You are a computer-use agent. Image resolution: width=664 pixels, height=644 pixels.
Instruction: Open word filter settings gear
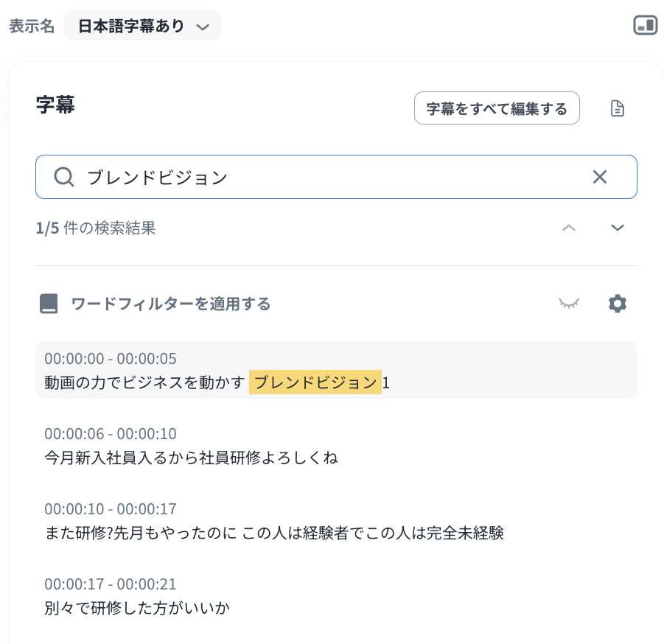click(x=618, y=304)
